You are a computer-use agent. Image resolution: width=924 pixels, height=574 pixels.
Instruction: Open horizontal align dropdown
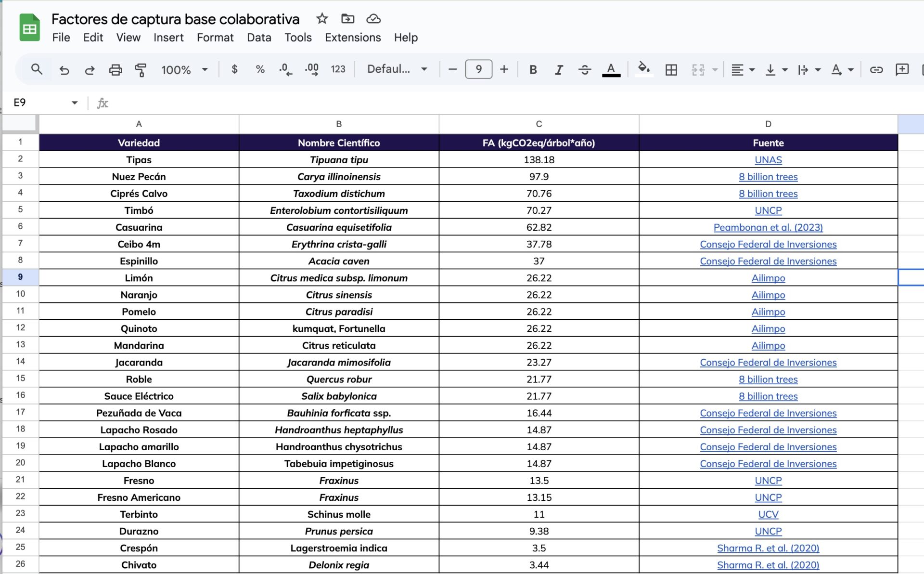coord(743,70)
